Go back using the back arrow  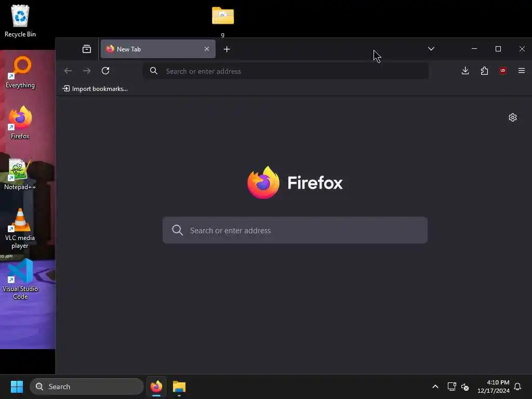click(x=68, y=71)
